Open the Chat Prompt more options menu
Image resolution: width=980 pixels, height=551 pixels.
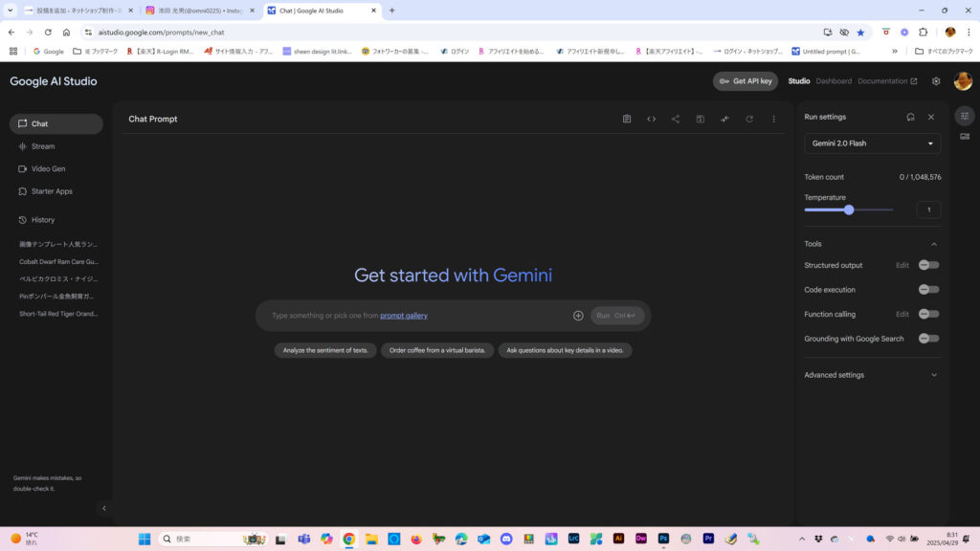pos(773,119)
